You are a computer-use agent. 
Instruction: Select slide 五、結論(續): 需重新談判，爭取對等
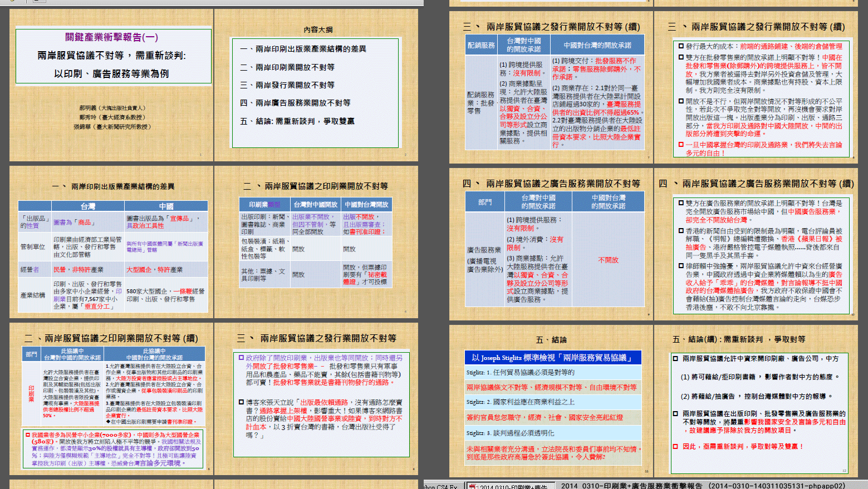click(756, 400)
